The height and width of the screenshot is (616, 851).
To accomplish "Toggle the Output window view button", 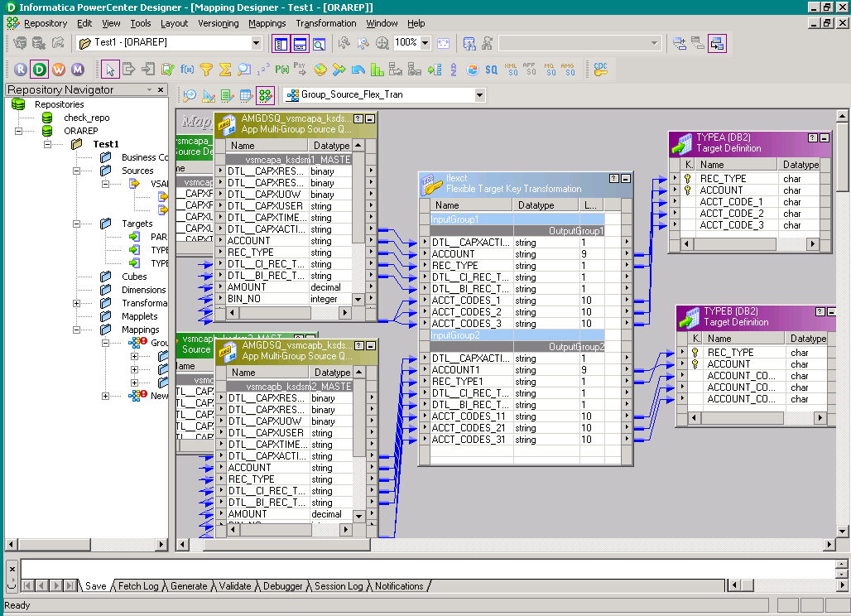I will click(x=300, y=43).
